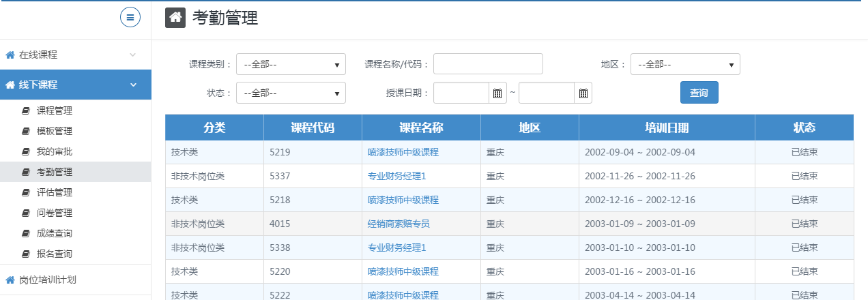Open the 状态 dropdown selector
Image resolution: width=868 pixels, height=300 pixels.
click(291, 93)
